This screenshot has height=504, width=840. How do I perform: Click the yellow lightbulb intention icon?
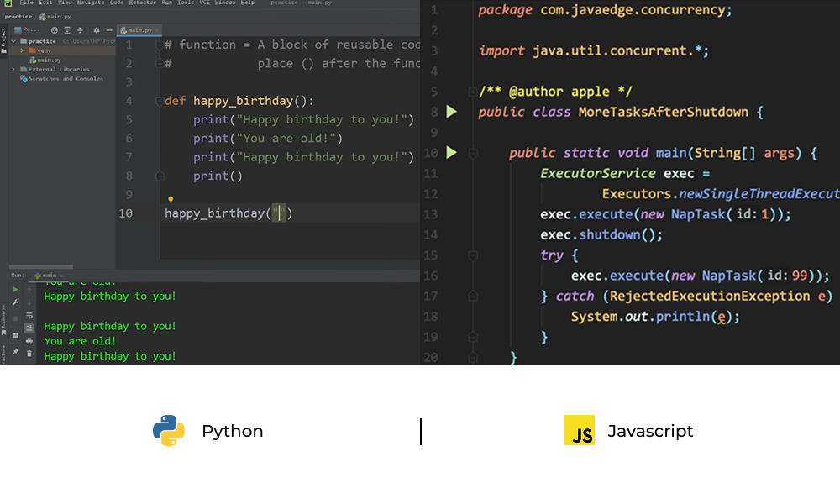point(171,200)
